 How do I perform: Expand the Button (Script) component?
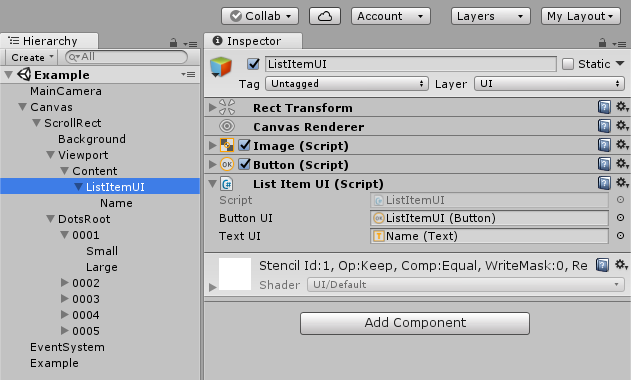pyautogui.click(x=212, y=164)
